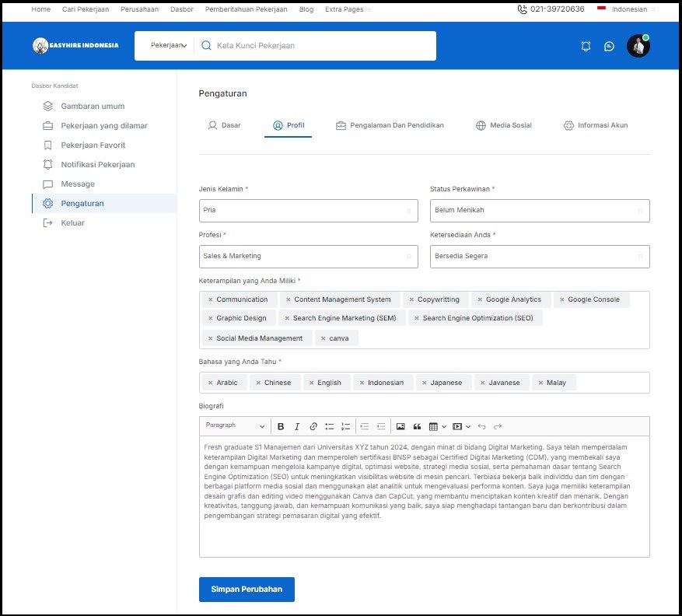Viewport: 682px width, 616px height.
Task: Toggle bold formatting in Biografi editor
Action: click(x=281, y=426)
